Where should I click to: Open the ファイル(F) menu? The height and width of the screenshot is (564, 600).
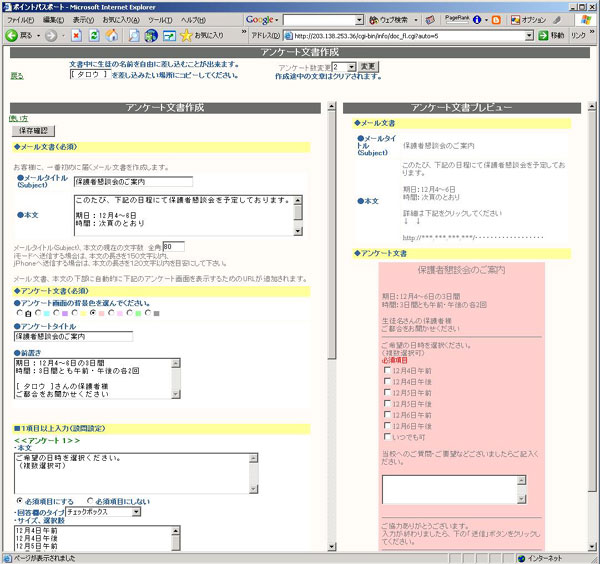tap(20, 19)
